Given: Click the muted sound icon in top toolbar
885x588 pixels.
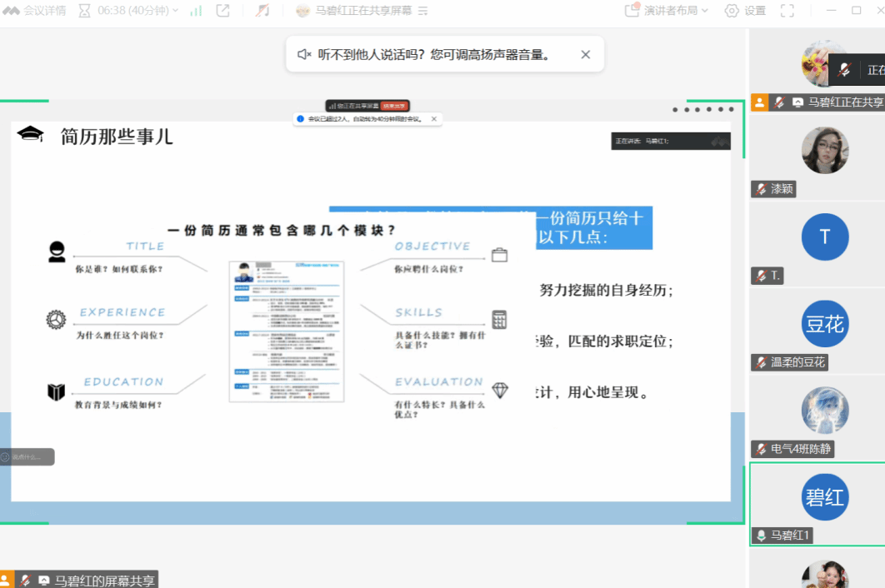Looking at the screenshot, I should (x=262, y=11).
